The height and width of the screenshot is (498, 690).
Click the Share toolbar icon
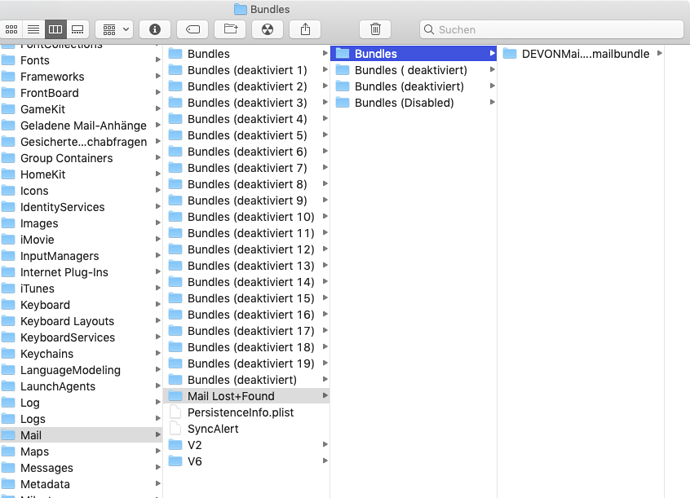(306, 30)
